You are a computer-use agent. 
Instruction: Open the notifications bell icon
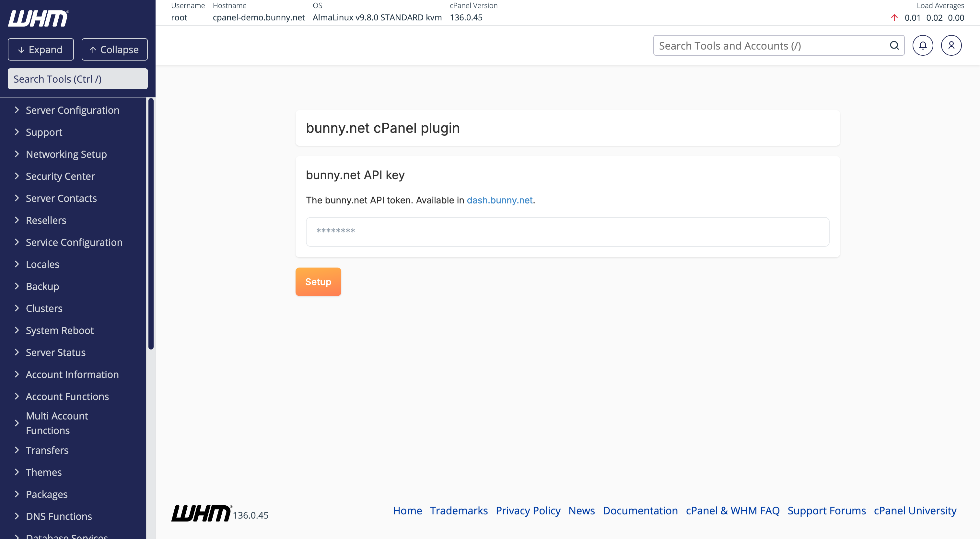point(923,46)
